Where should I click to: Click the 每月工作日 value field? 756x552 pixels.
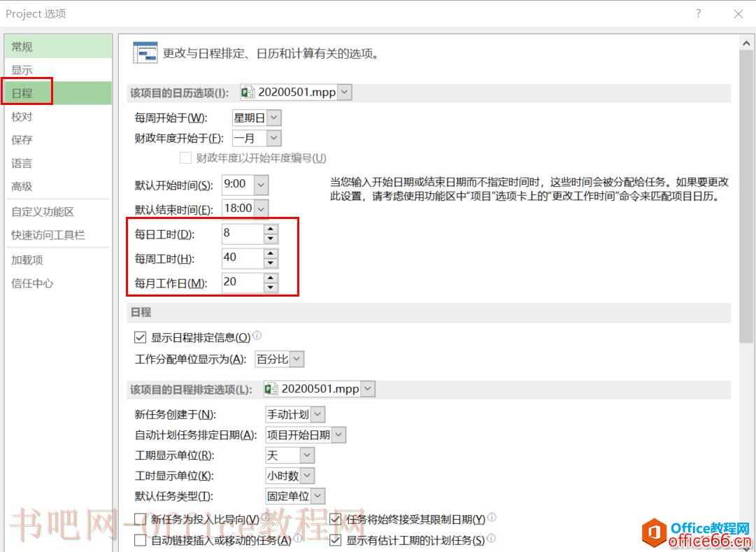coord(243,283)
